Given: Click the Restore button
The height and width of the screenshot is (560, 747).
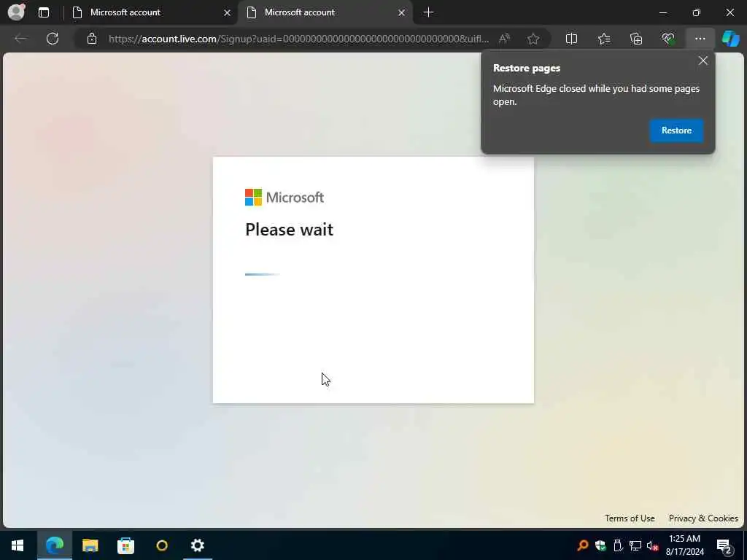Looking at the screenshot, I should pos(676,131).
